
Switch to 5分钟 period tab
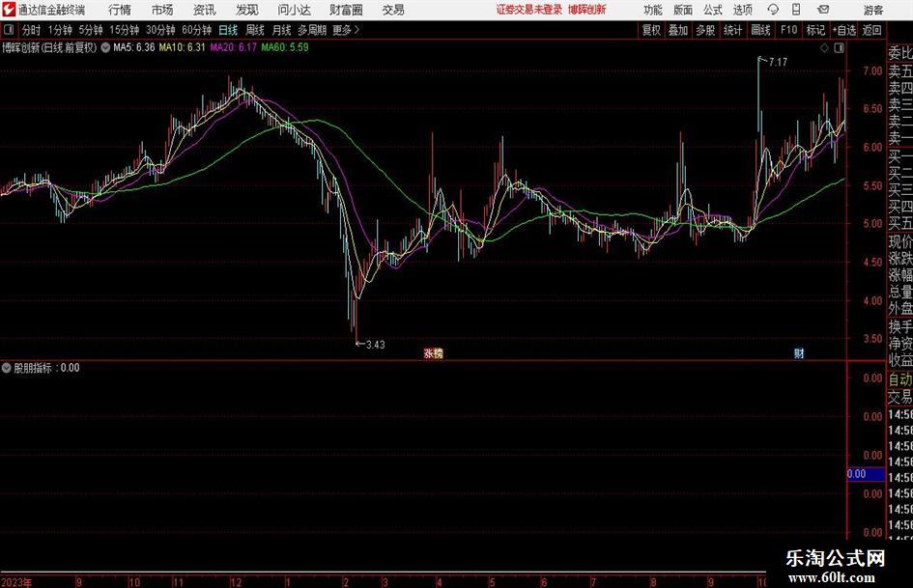[90, 30]
